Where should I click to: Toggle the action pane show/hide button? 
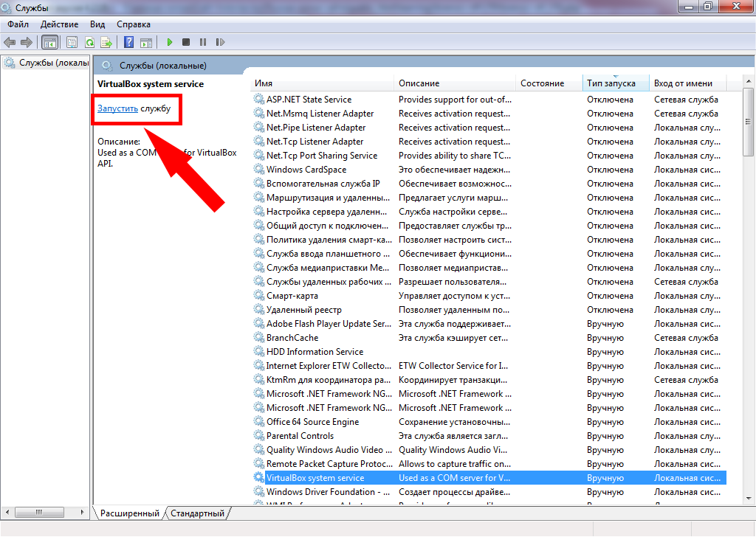146,43
